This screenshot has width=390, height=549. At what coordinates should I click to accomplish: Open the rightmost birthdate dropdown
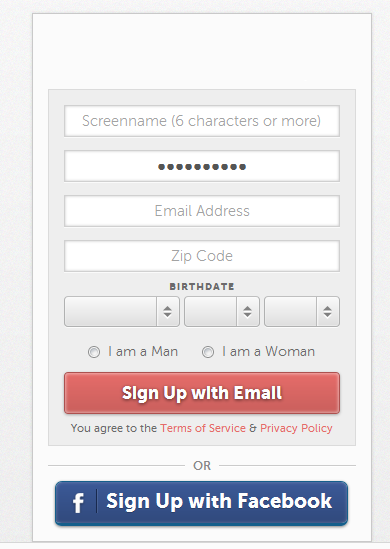pos(302,312)
